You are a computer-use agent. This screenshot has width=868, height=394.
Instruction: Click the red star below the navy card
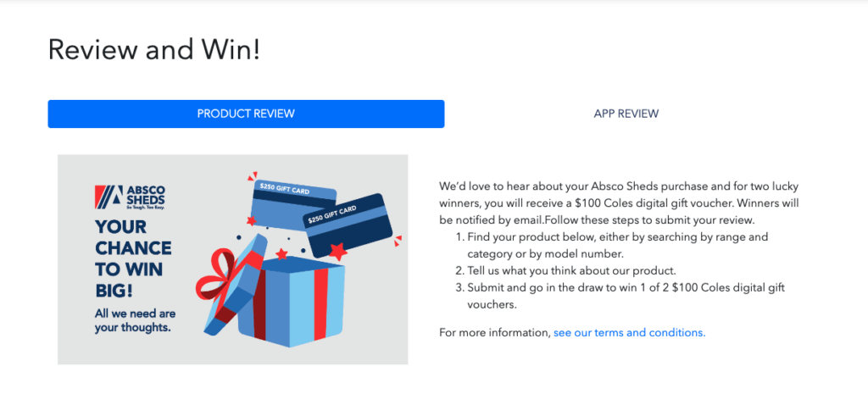pos(338,252)
